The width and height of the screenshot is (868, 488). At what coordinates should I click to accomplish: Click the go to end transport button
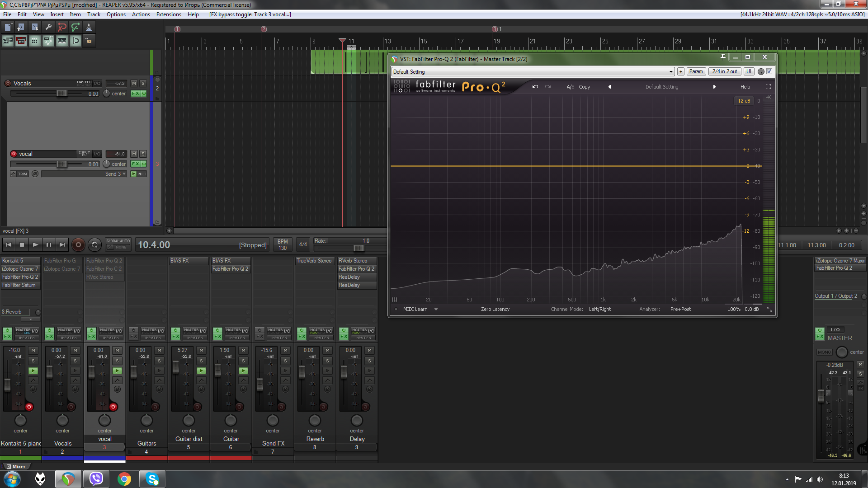(62, 245)
